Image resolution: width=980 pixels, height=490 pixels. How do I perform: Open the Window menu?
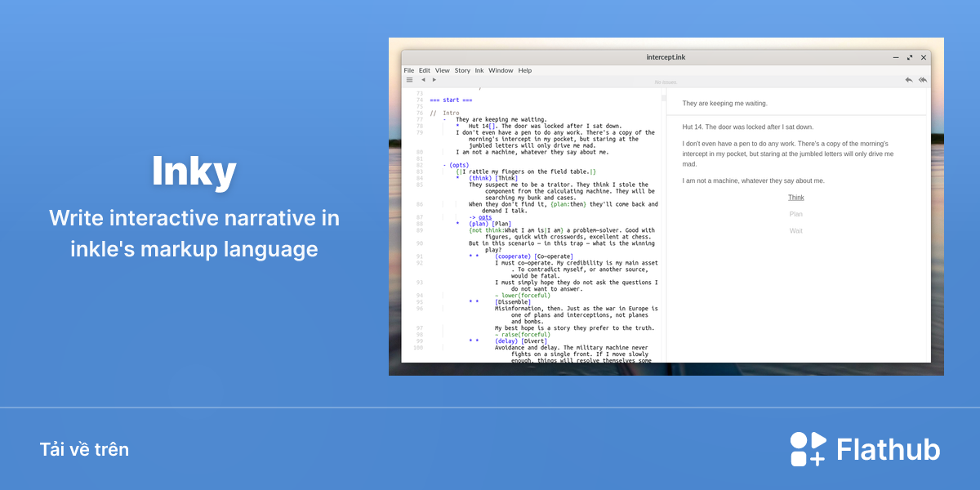tap(501, 70)
